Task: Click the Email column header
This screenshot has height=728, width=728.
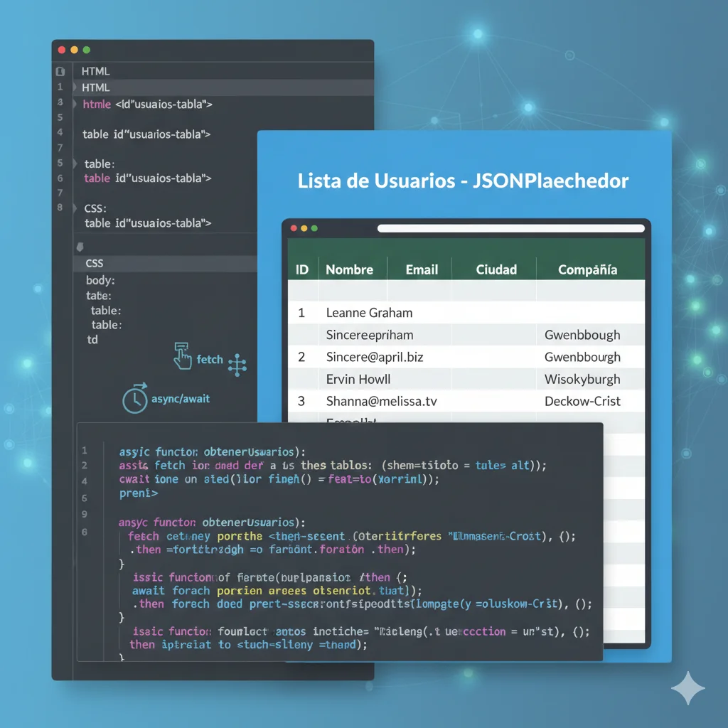Action: (422, 269)
